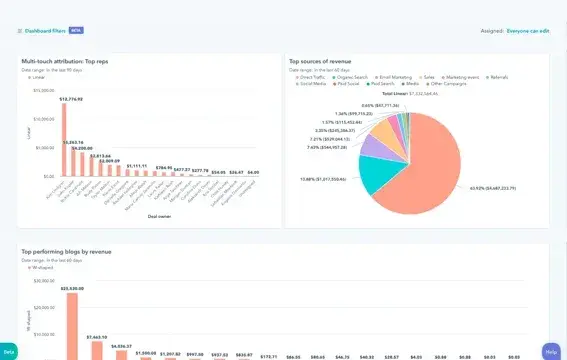This screenshot has width=567, height=360.
Task: Click the 7.43% pie data label
Action: [327, 147]
